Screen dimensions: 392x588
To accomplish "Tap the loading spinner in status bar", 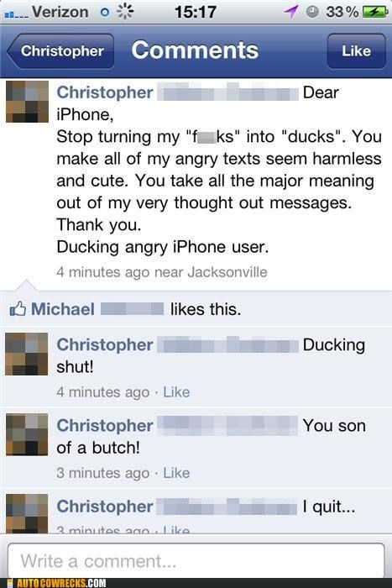I will (125, 12).
